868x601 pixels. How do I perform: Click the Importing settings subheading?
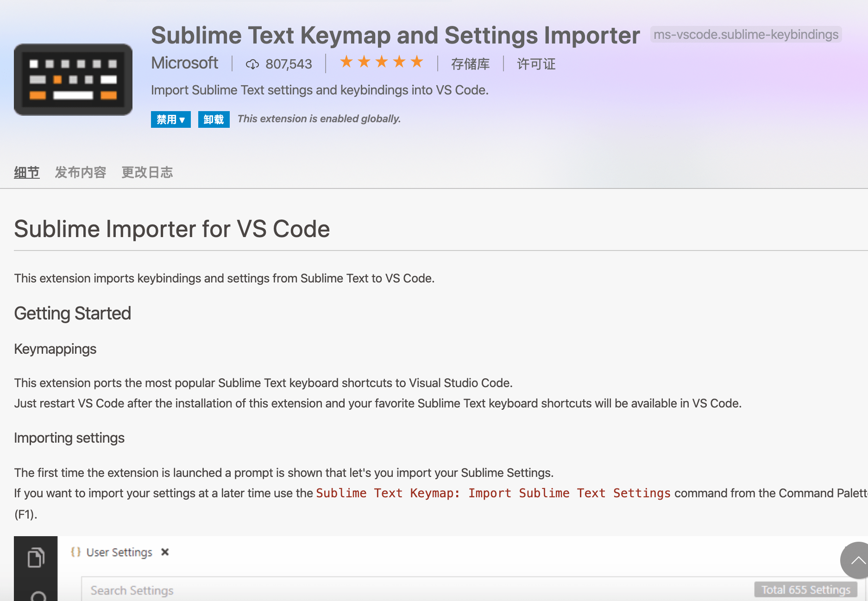[69, 438]
